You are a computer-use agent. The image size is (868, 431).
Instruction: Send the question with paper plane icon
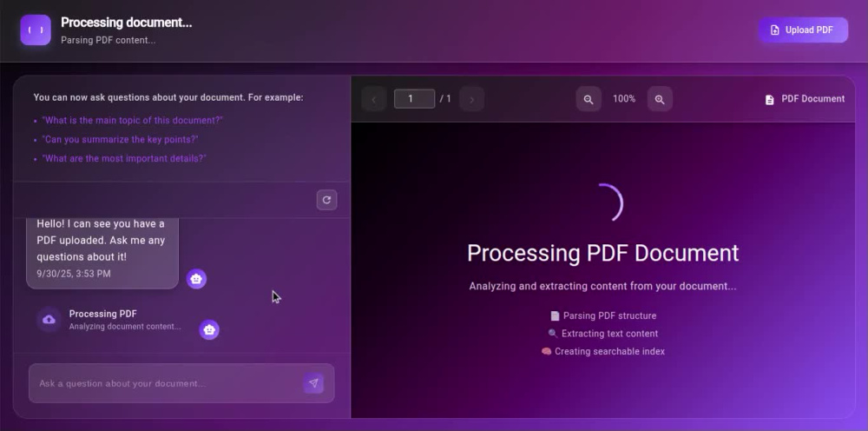(x=313, y=383)
